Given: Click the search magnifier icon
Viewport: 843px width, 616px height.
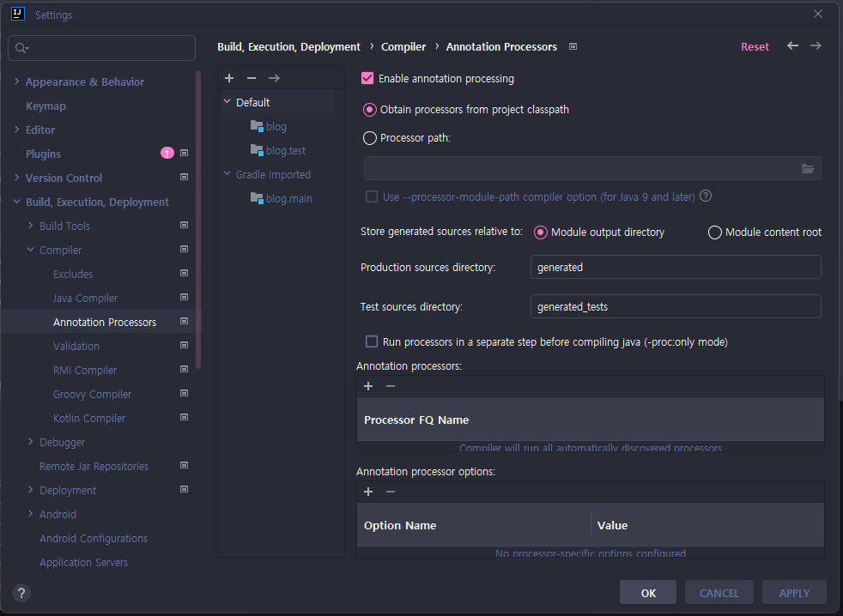Looking at the screenshot, I should coord(21,48).
